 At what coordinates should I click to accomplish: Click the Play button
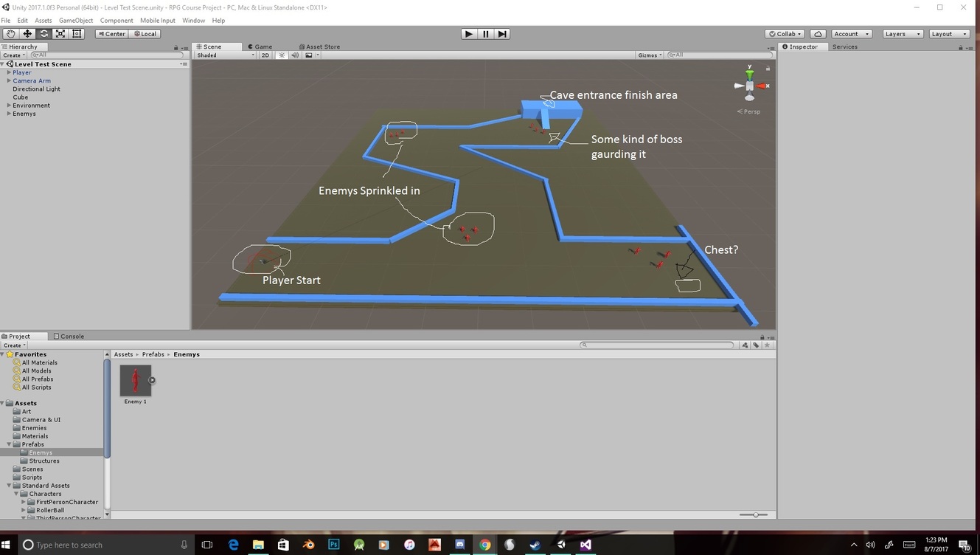(469, 34)
